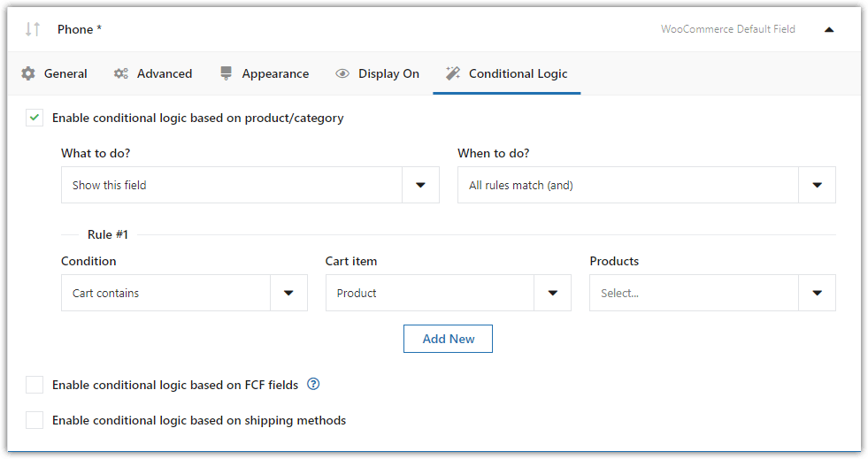Enable conditional logic based on FCF fields

coord(35,385)
